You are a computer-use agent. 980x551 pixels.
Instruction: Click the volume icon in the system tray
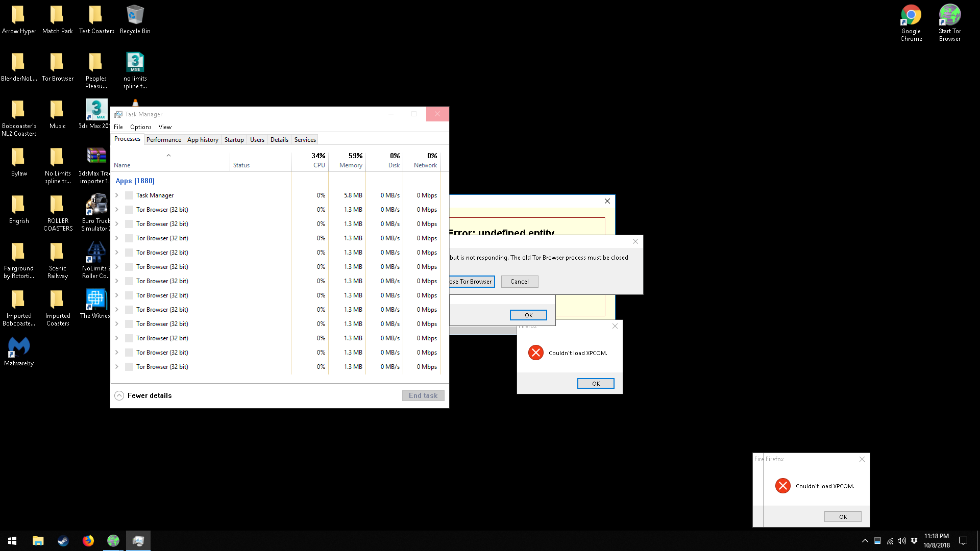(902, 541)
